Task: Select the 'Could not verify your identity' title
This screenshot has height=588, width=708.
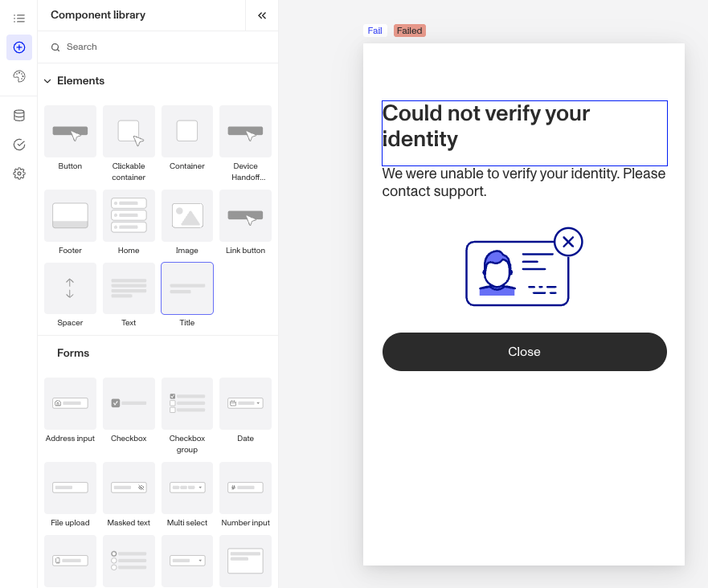Action: pyautogui.click(x=525, y=133)
